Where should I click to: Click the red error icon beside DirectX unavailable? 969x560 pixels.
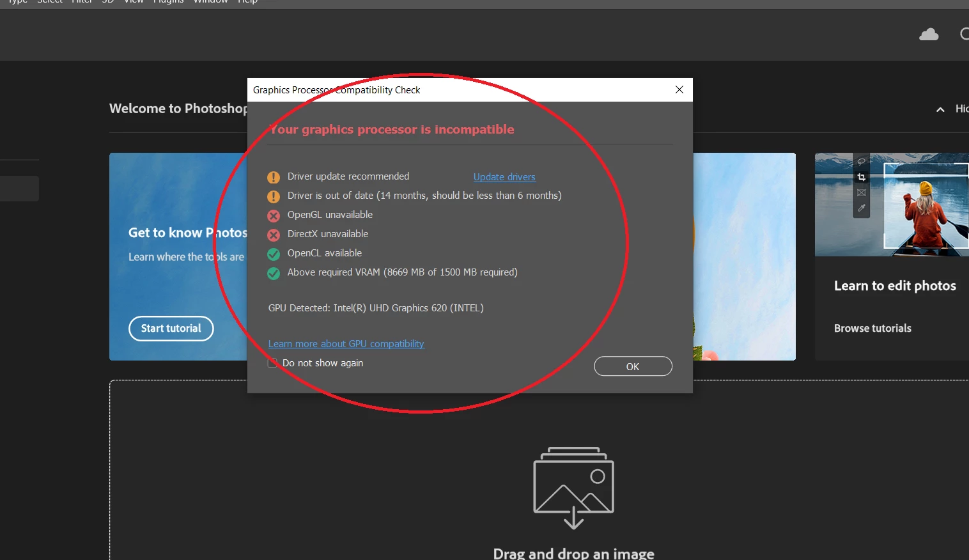tap(274, 235)
